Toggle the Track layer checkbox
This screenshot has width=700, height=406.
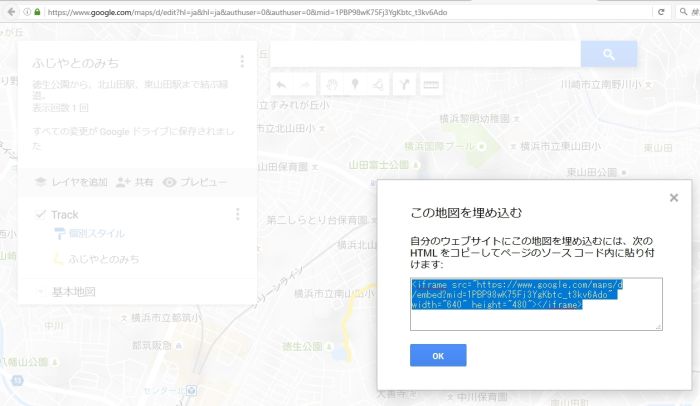pos(41,215)
